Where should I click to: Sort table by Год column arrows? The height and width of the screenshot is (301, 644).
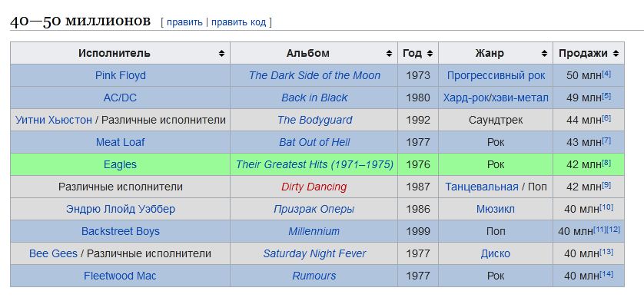point(430,54)
